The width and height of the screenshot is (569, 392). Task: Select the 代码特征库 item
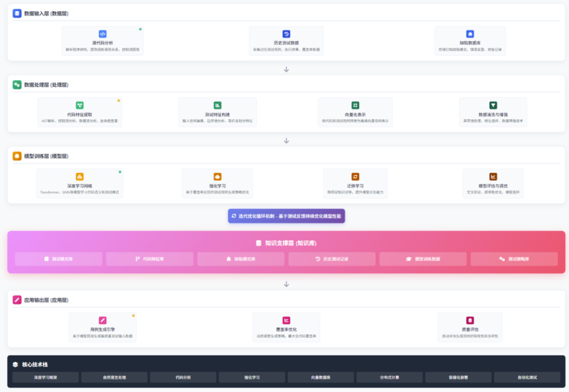click(x=150, y=259)
